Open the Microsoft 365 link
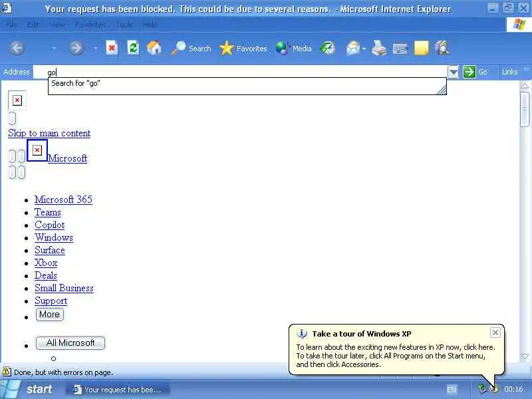Image resolution: width=532 pixels, height=399 pixels. point(63,199)
